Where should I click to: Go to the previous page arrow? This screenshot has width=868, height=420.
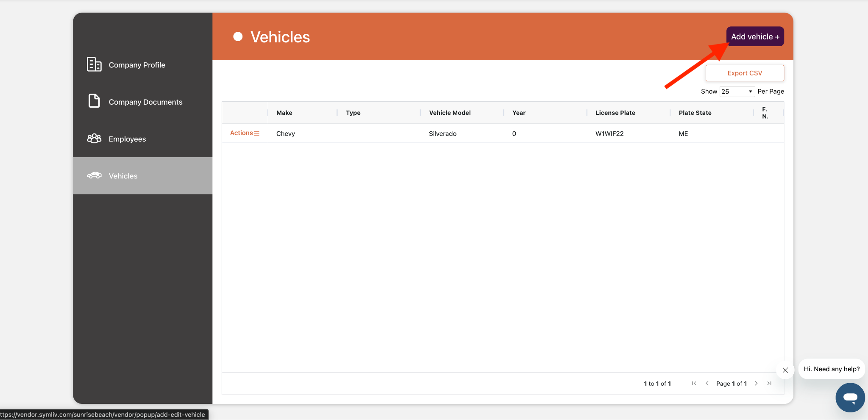[707, 384]
